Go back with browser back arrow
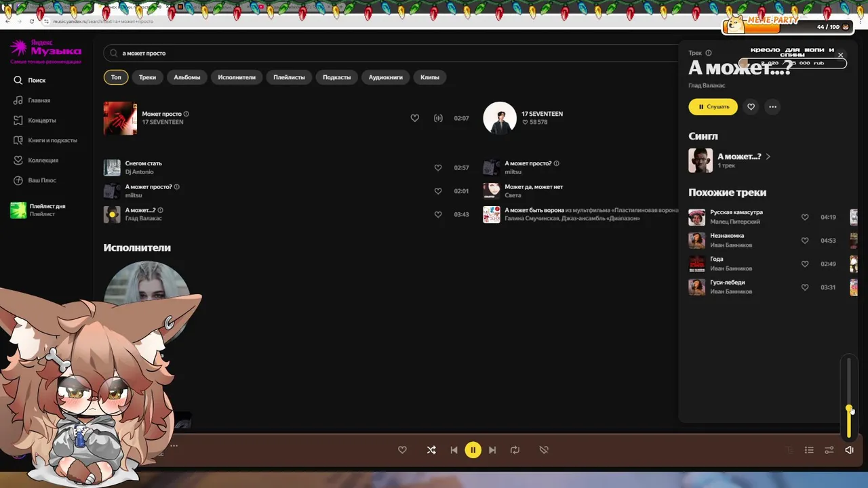This screenshot has width=868, height=488. pyautogui.click(x=7, y=21)
